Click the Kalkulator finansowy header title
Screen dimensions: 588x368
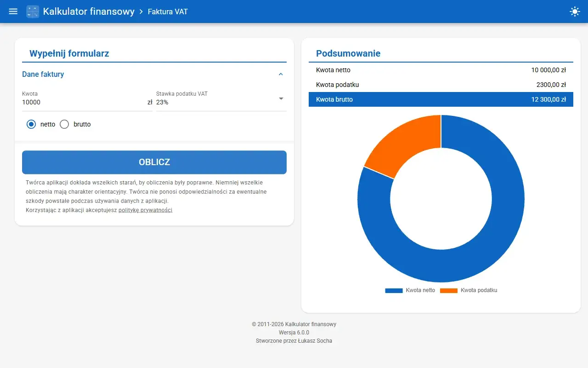tap(89, 11)
